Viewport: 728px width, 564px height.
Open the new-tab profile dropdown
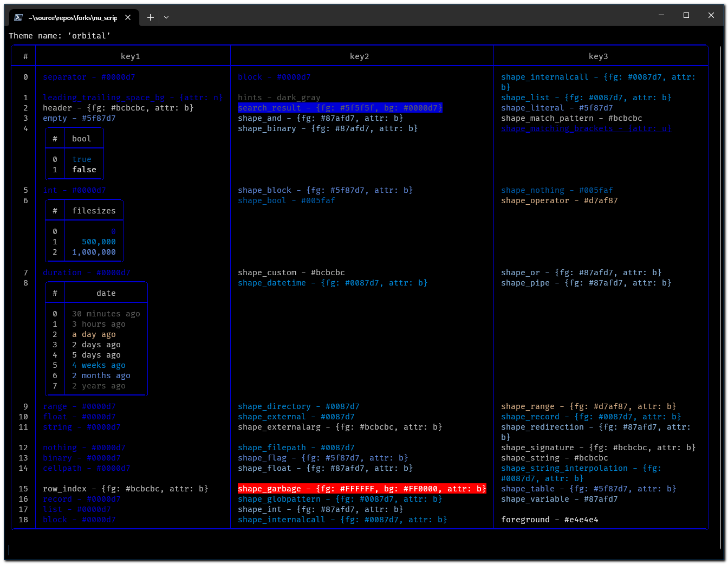166,17
